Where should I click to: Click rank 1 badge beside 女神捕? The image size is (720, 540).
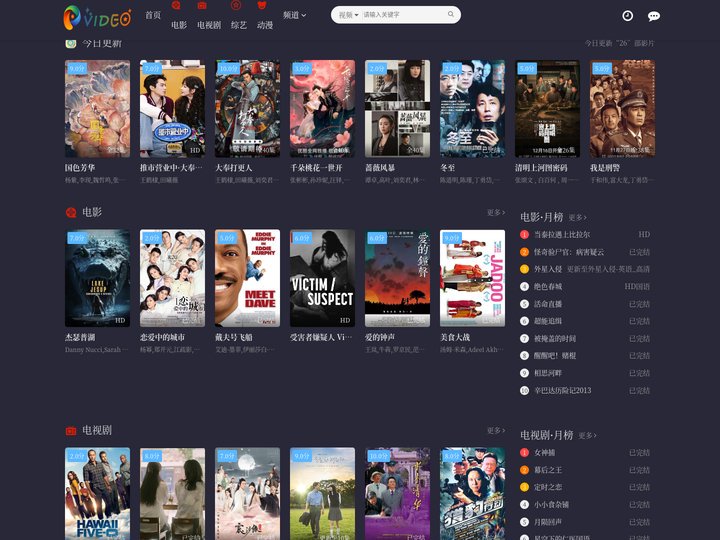tap(524, 453)
